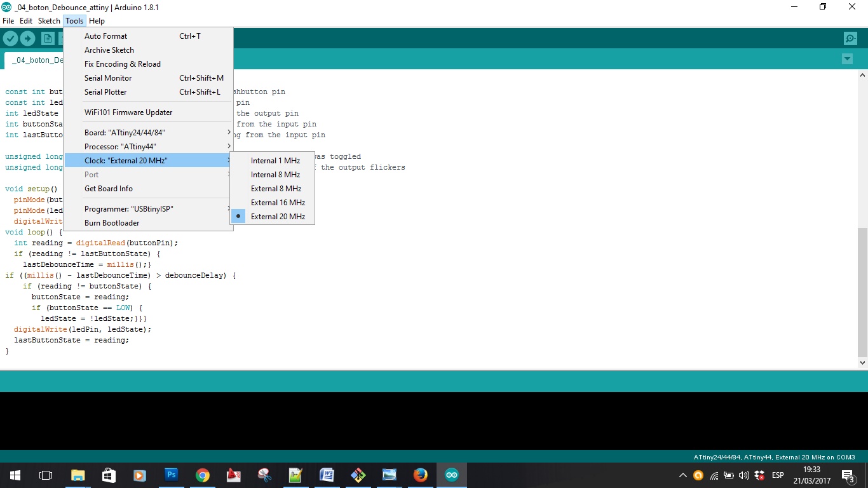Click 'digitalWrite(ledPin, ledState);' code line

(83, 330)
